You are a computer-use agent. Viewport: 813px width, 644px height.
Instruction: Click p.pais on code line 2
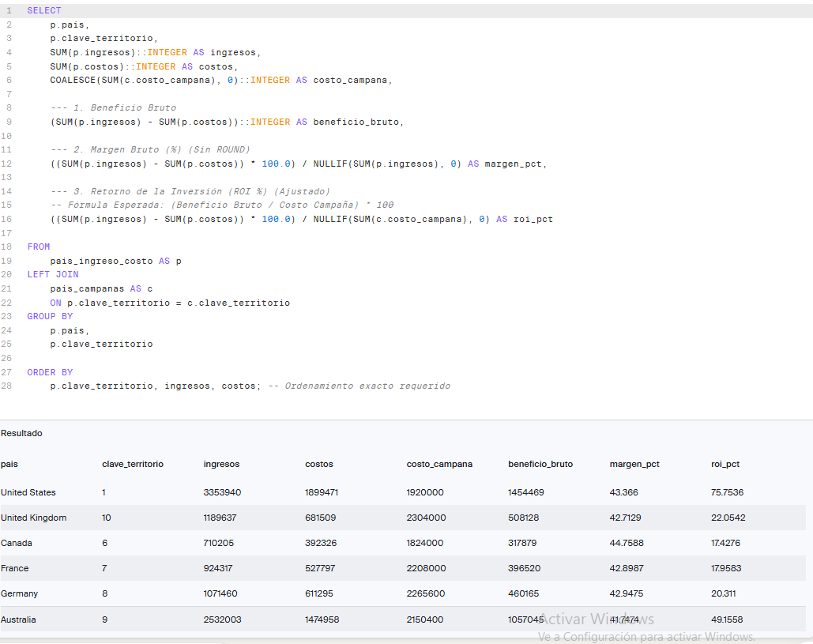[68, 24]
